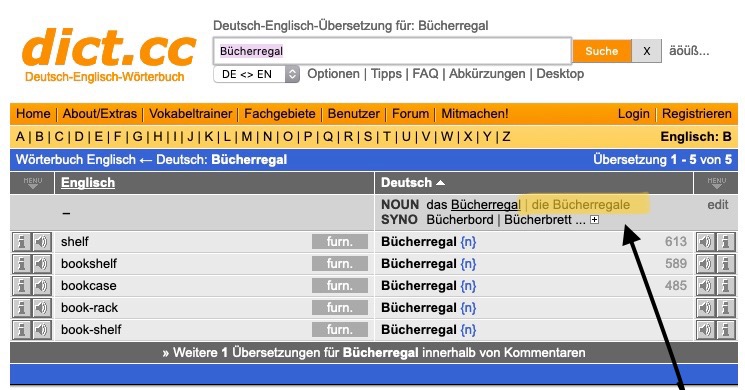
Task: Open the DE <> EN language selector
Action: pyautogui.click(x=257, y=74)
